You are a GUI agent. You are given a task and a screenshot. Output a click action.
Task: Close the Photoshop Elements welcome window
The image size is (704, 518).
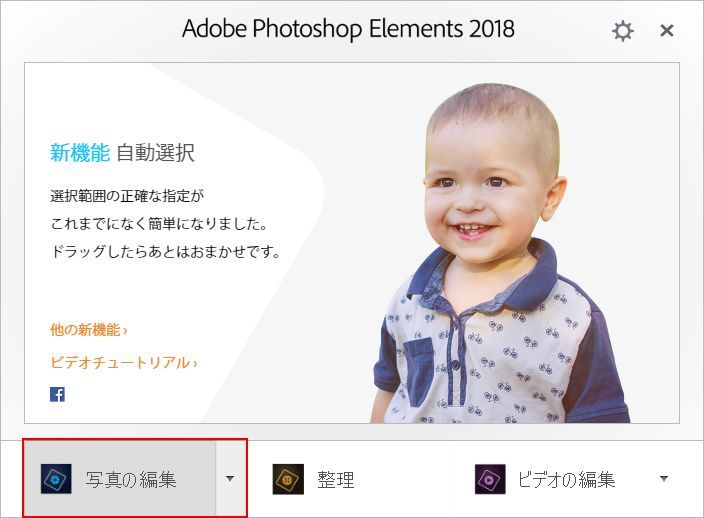(x=667, y=31)
